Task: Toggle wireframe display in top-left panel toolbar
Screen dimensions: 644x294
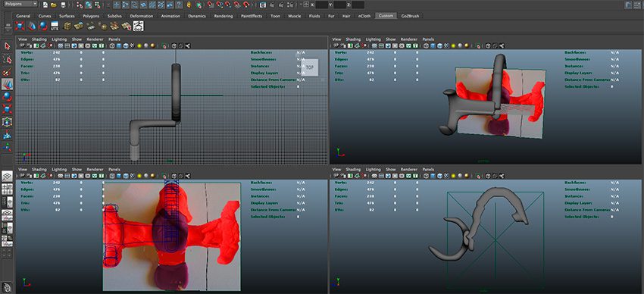Action: click(x=112, y=45)
